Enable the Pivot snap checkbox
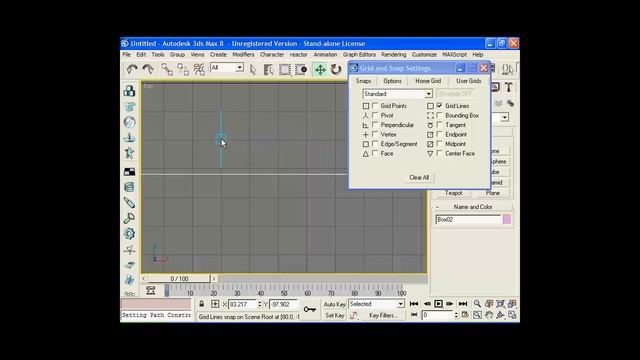The height and width of the screenshot is (360, 640). tap(375, 116)
